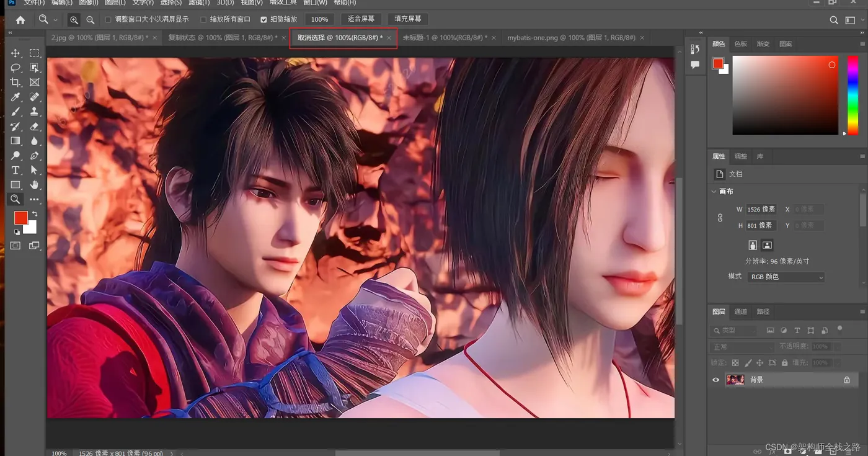Hide the 背景 layer eye icon
The height and width of the screenshot is (456, 868).
coord(715,380)
